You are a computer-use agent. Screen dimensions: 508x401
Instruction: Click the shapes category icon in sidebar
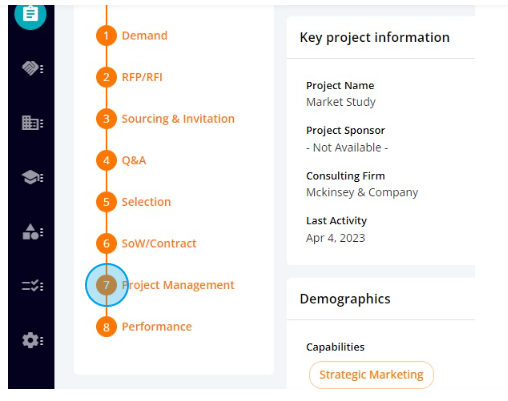click(32, 232)
